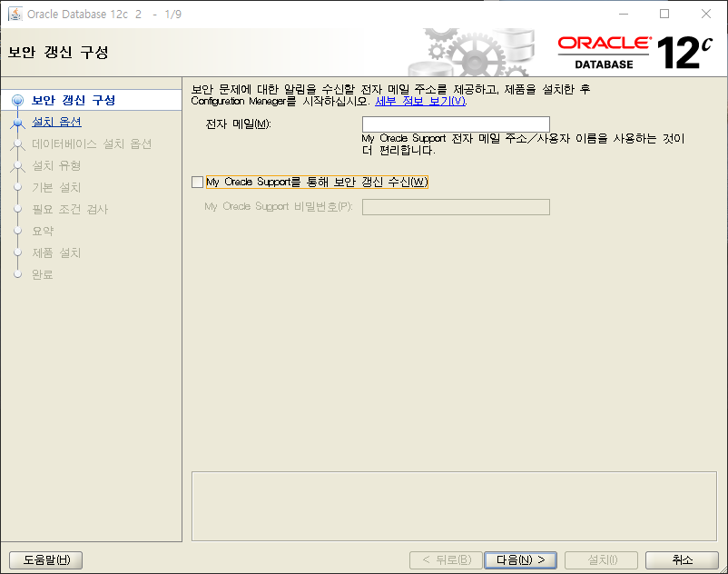Click the 필요 조건 검사 step
The height and width of the screenshot is (574, 728).
click(x=70, y=210)
